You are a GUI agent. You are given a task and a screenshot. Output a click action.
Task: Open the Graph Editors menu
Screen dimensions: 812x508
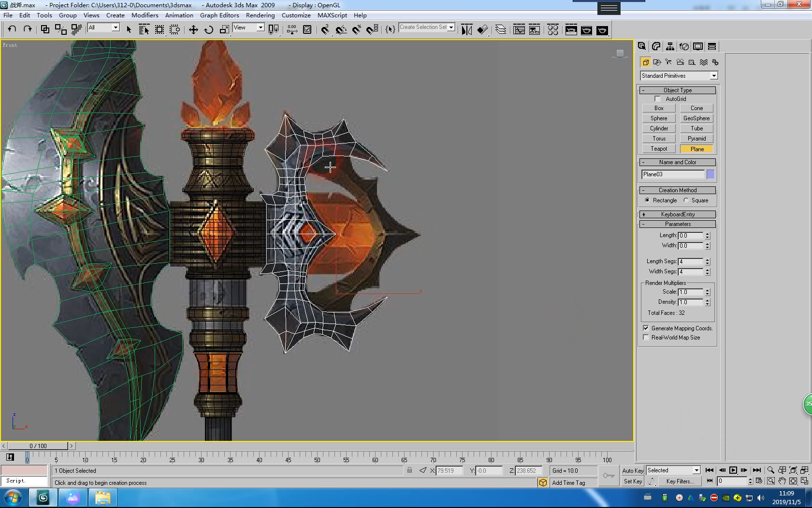point(219,15)
